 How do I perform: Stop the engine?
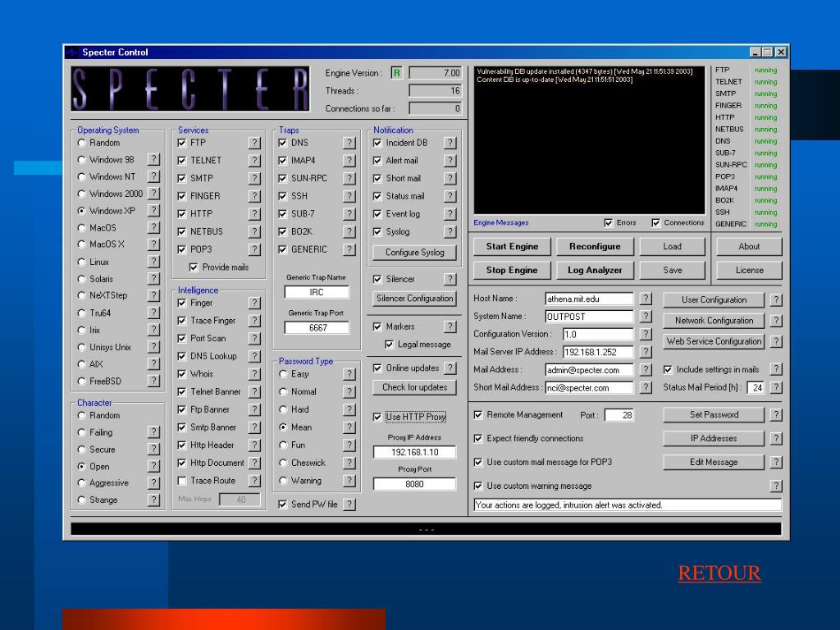pyautogui.click(x=512, y=270)
